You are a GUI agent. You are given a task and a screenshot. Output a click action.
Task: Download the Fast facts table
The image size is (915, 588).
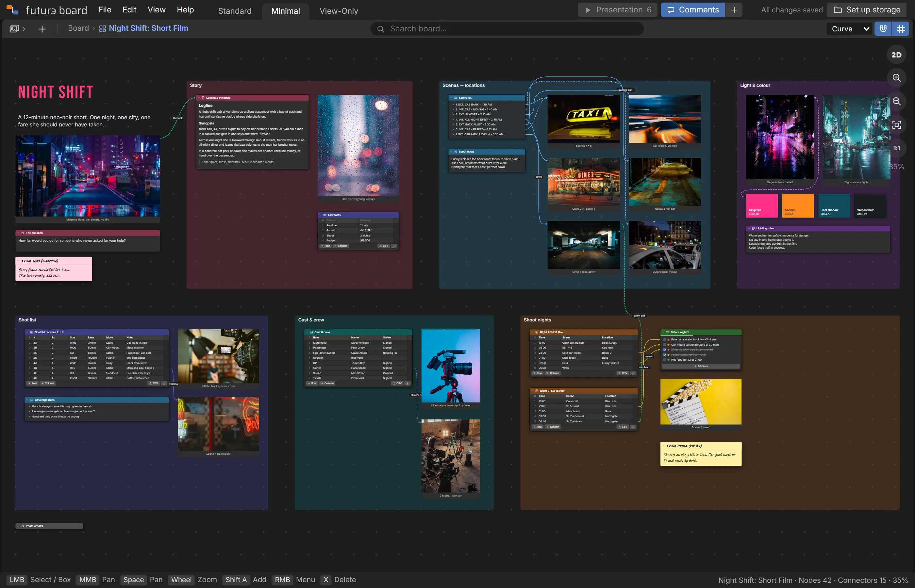(394, 246)
